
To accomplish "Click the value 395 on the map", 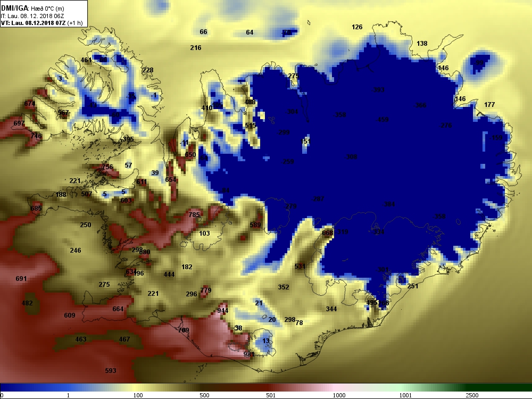I will click(128, 139).
